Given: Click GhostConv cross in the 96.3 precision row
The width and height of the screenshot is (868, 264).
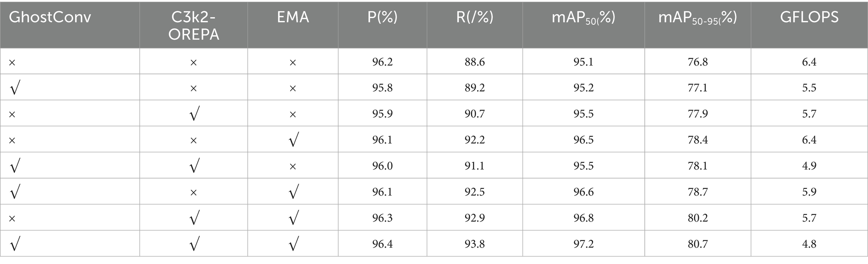Looking at the screenshot, I should coord(12,218).
